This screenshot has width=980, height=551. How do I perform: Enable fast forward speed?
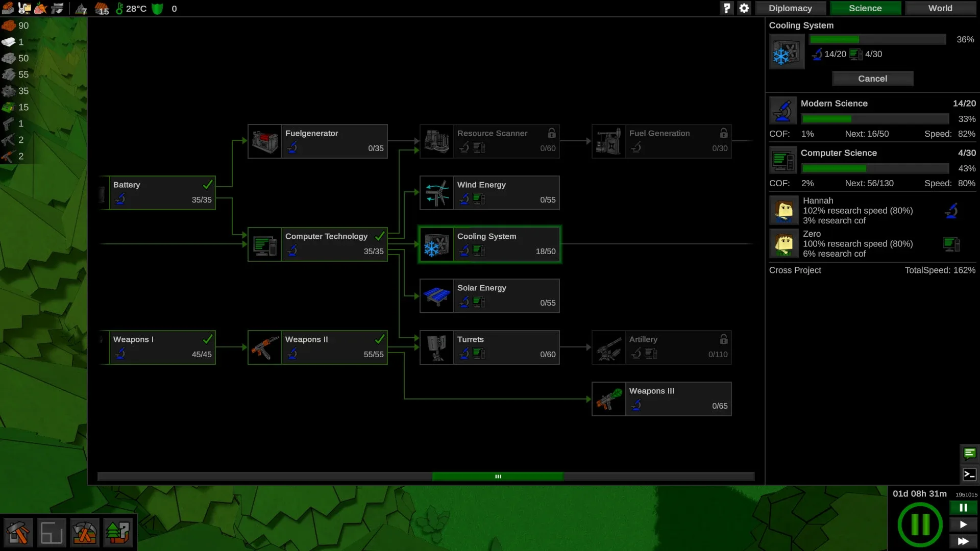pos(963,541)
